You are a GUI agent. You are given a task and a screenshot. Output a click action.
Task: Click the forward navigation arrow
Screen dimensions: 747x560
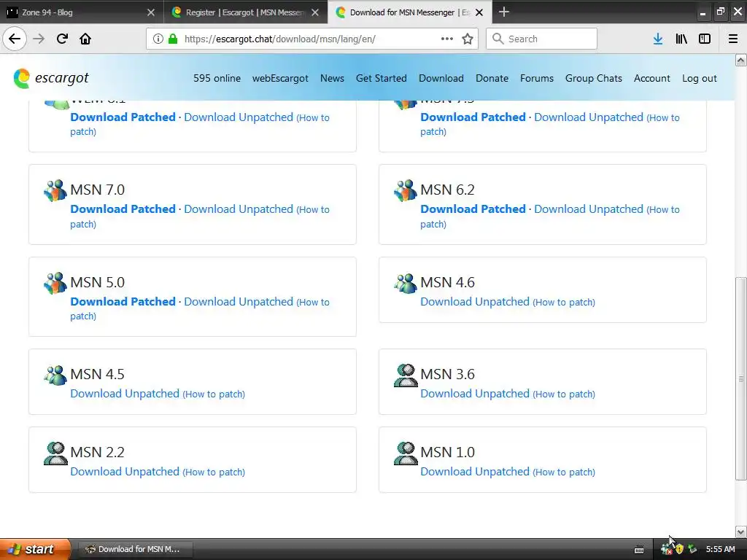coord(39,39)
